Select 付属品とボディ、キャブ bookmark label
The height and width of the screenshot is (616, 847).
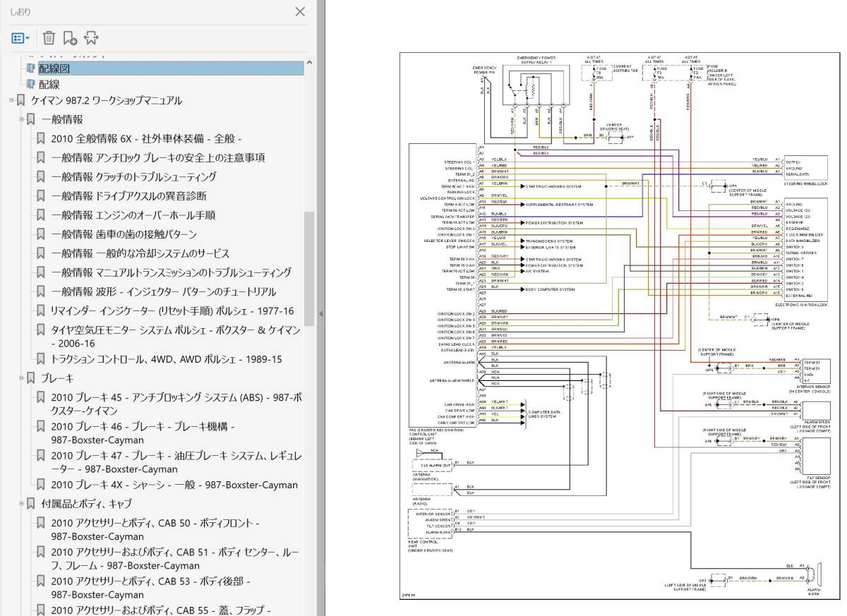(x=86, y=503)
